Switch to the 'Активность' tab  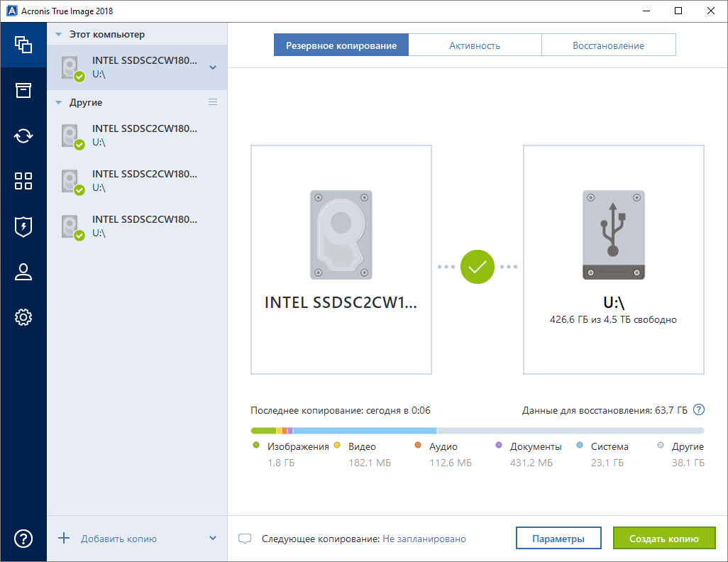point(475,45)
